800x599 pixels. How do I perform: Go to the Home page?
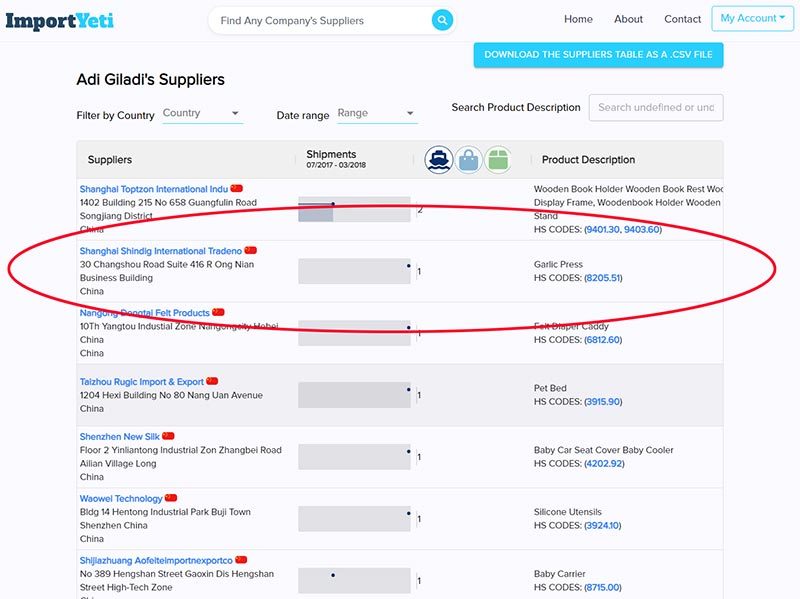(x=578, y=19)
